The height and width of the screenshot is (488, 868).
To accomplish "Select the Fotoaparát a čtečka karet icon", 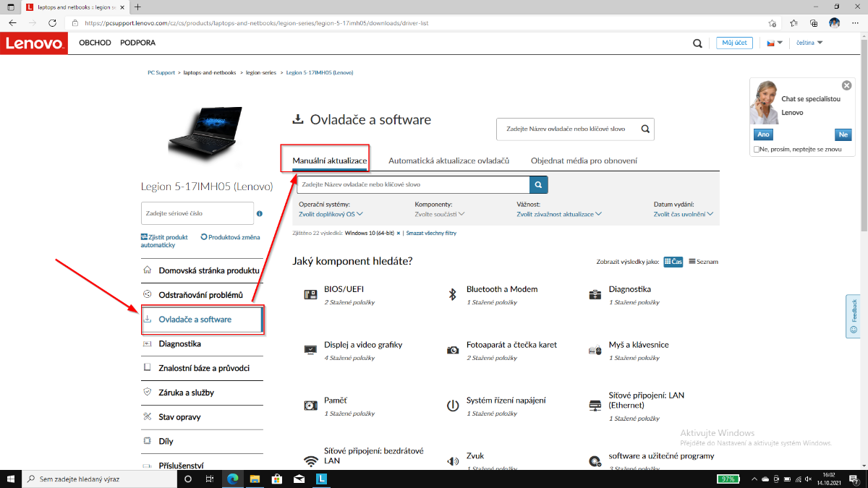I will 453,350.
